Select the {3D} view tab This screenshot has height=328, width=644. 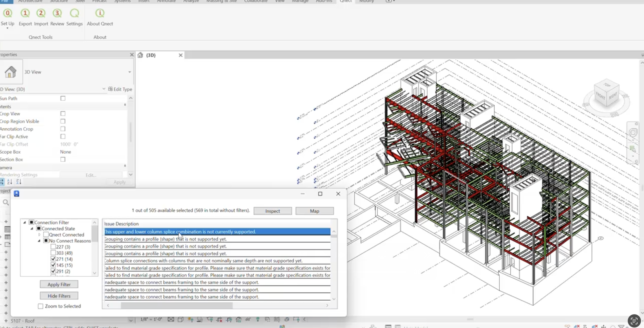coord(151,55)
